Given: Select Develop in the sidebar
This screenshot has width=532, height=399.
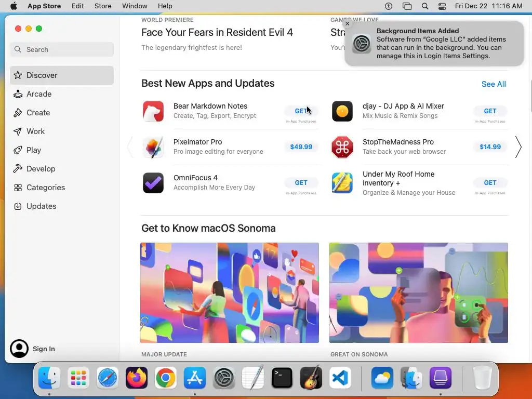Looking at the screenshot, I should [62, 169].
